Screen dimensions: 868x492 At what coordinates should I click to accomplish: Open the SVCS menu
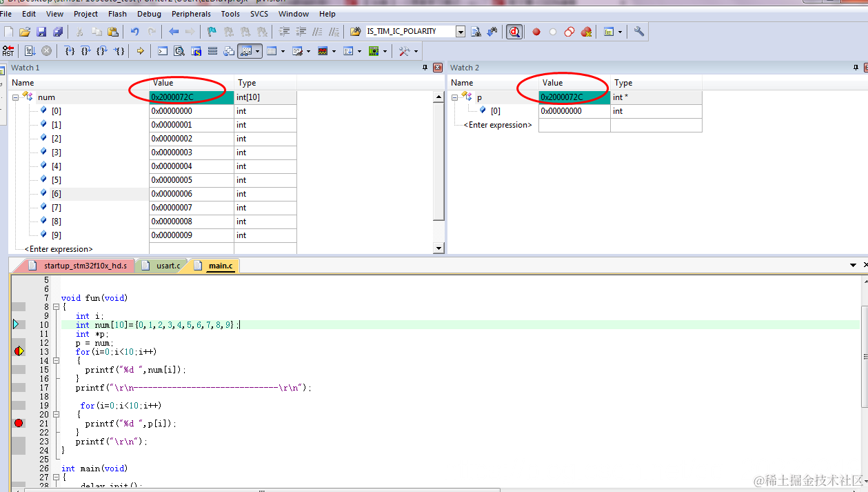pos(259,14)
